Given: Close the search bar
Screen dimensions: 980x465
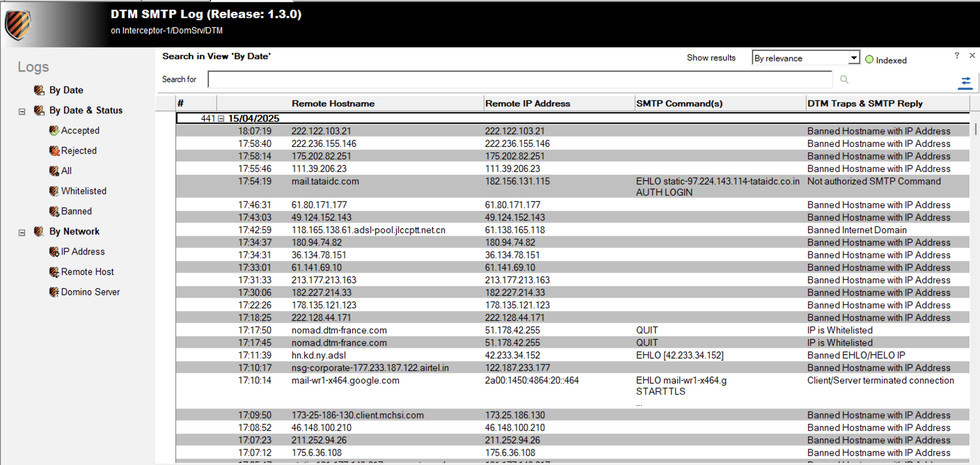Looking at the screenshot, I should (x=972, y=56).
